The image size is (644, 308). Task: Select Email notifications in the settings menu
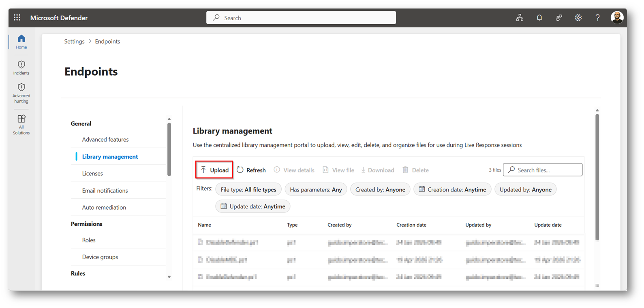(105, 190)
